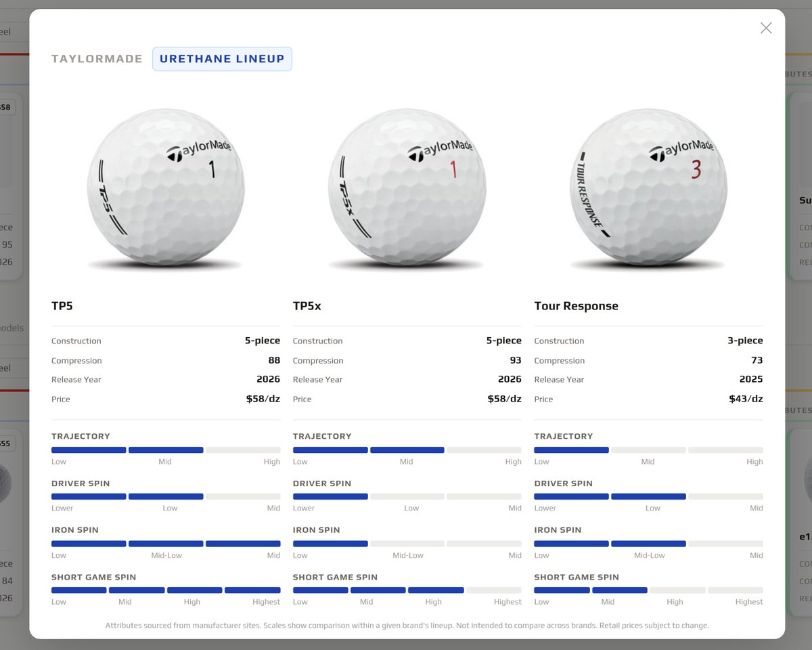Click Tour Response release year 2025
812x650 pixels.
point(751,379)
